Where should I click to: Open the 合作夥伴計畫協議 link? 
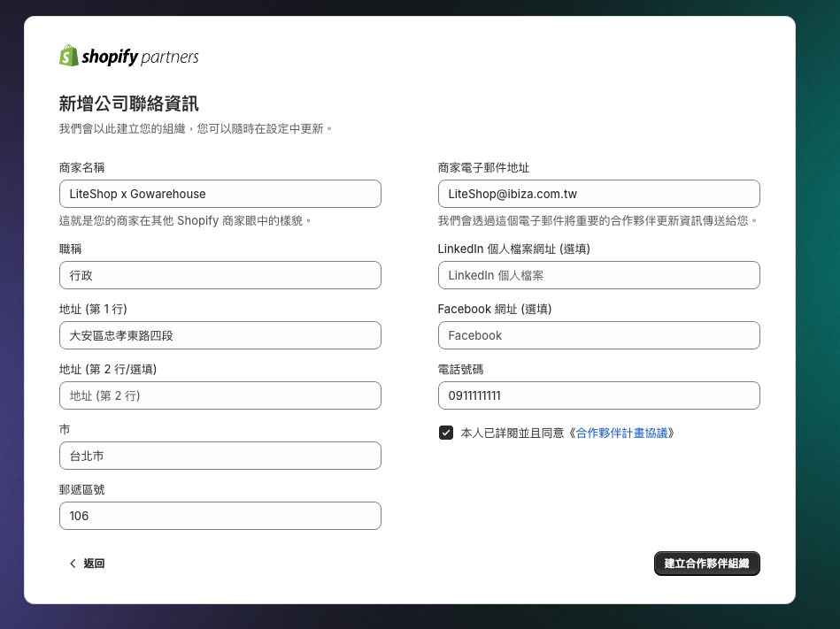[625, 433]
